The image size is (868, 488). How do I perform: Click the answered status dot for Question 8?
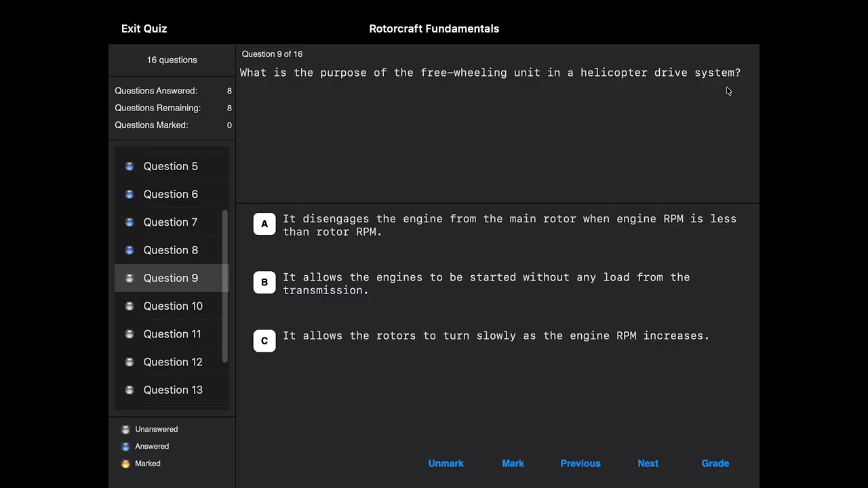point(130,250)
